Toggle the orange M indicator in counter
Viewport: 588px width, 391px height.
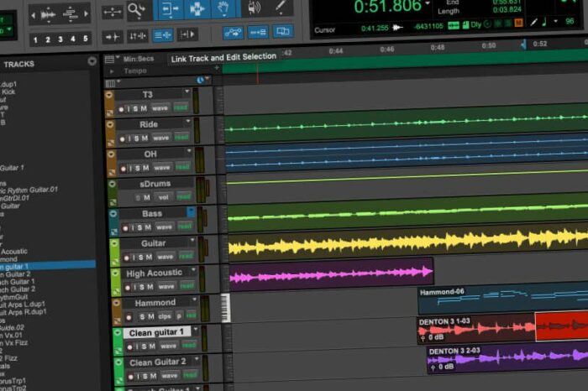tap(518, 23)
